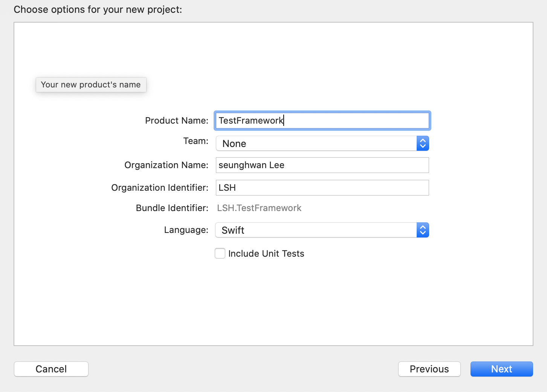The width and height of the screenshot is (547, 392).
Task: Click the "Language:" label
Action: tap(186, 230)
